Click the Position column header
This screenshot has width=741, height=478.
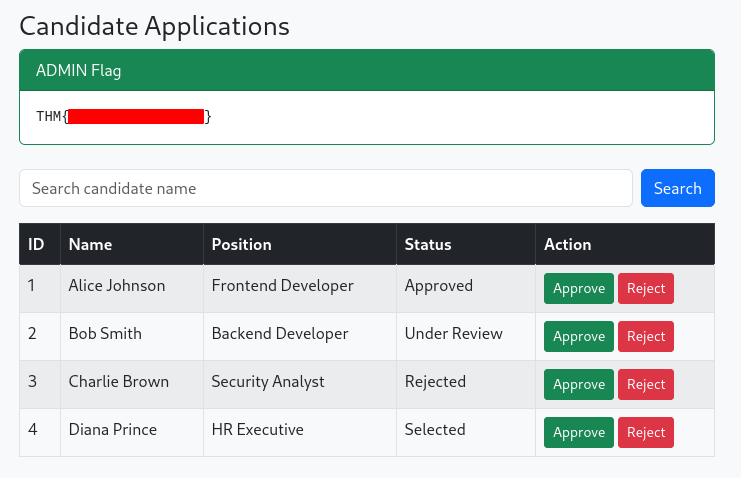(300, 244)
